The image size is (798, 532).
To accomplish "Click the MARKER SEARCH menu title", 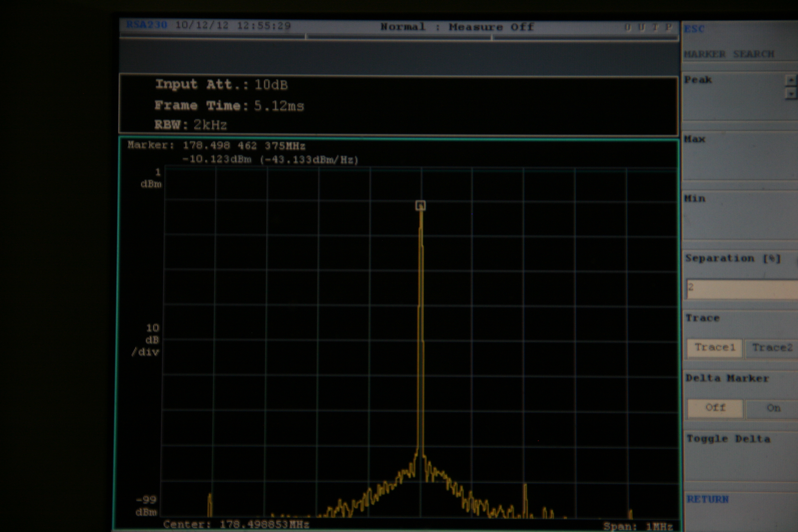I will point(729,54).
